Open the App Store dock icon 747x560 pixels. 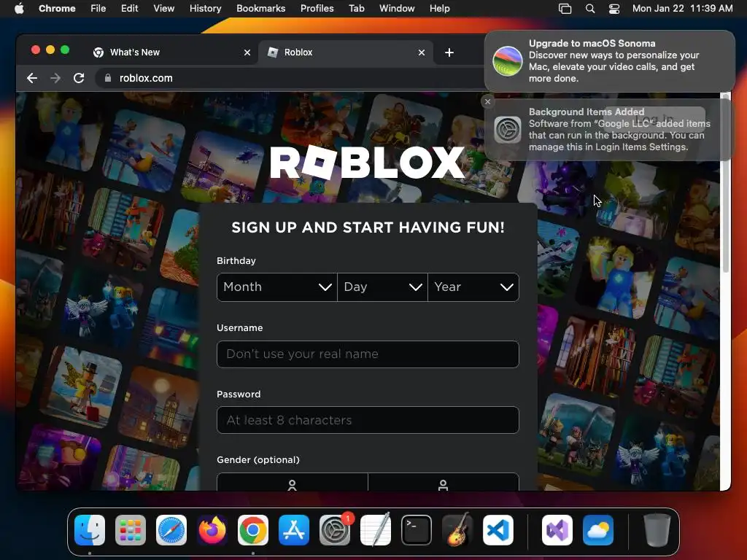[294, 530]
